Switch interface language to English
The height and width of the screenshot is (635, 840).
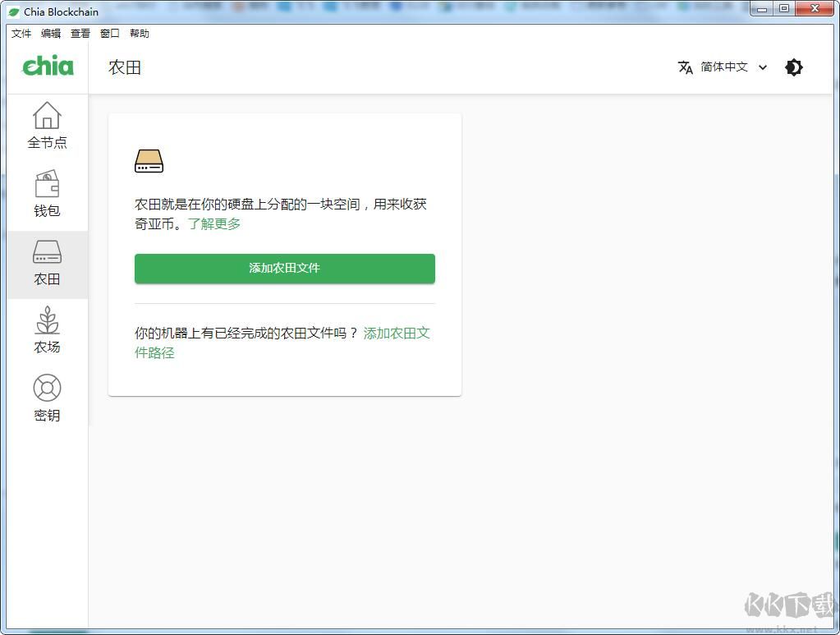pos(723,67)
